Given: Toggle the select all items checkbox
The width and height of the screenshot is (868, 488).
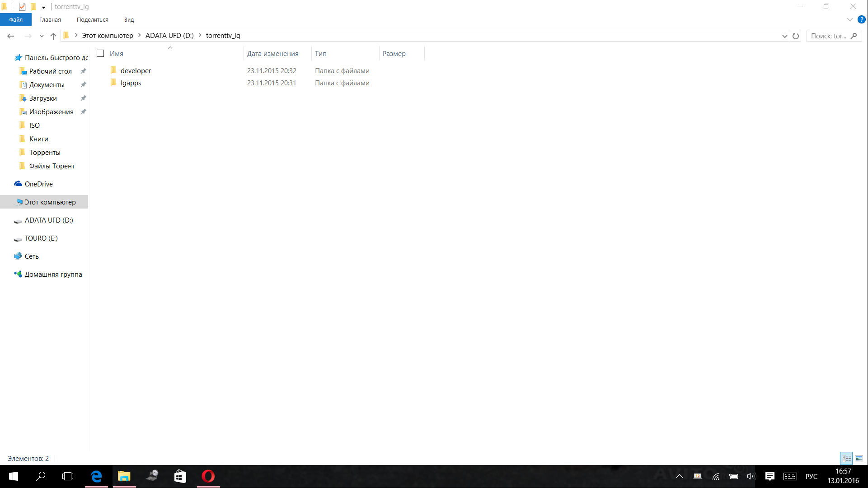Looking at the screenshot, I should (x=100, y=53).
